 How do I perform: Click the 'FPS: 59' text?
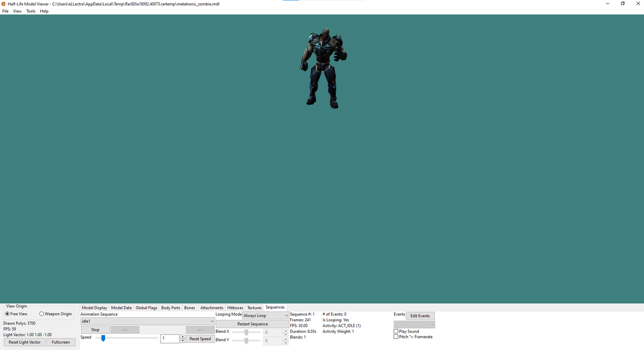coord(10,329)
